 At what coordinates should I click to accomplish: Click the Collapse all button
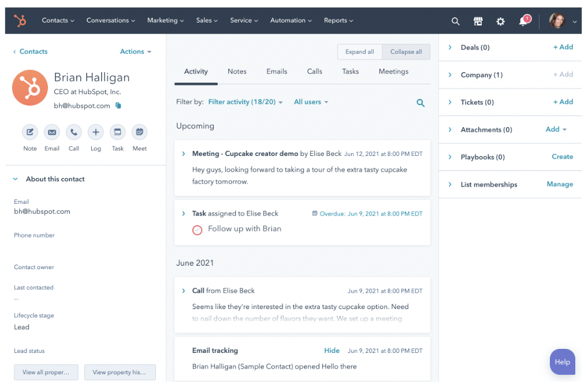405,51
